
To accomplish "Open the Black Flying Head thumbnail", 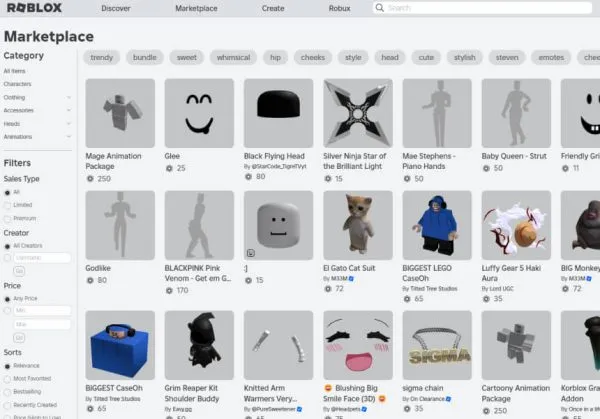I will [x=279, y=113].
